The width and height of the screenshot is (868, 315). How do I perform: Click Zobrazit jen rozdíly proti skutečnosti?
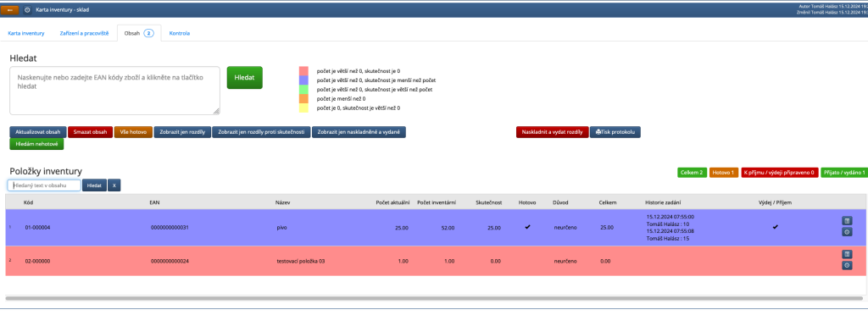(x=261, y=132)
